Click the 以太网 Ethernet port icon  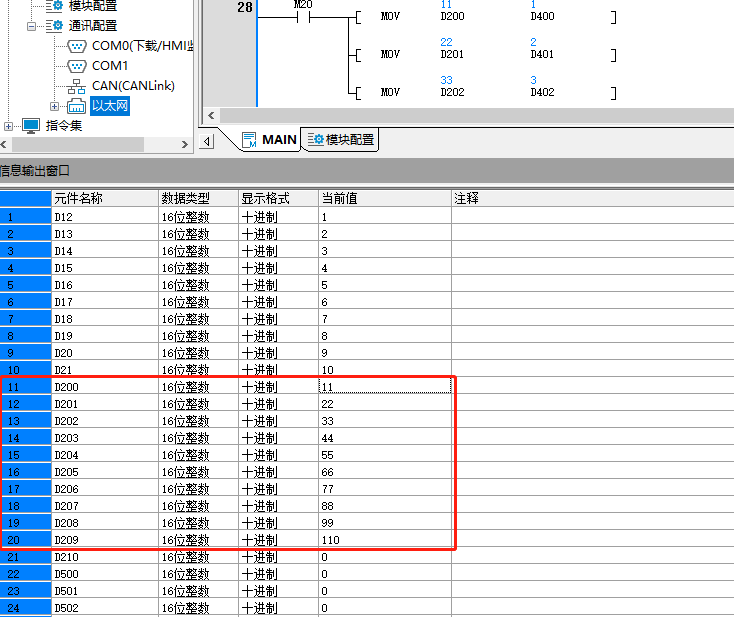point(76,106)
